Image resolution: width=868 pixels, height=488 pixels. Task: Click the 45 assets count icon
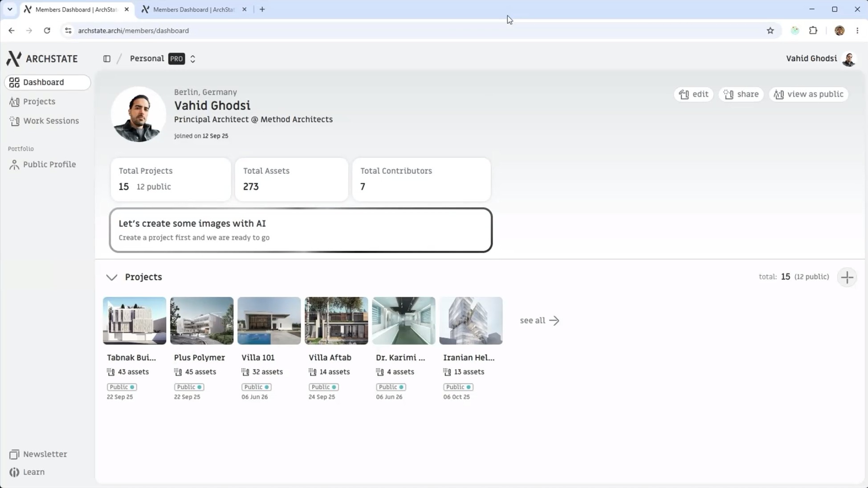point(178,372)
